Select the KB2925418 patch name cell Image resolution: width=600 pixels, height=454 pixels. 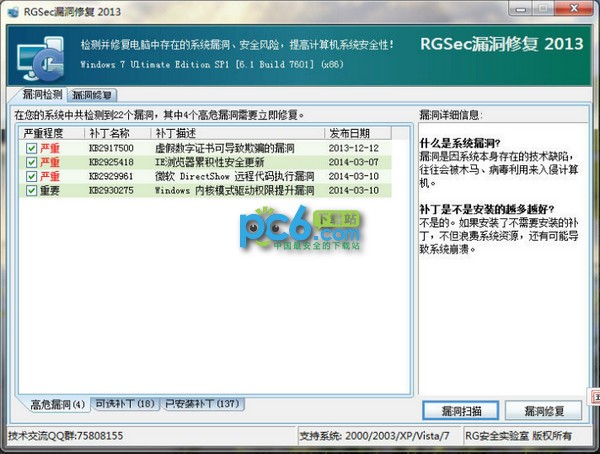[x=111, y=162]
